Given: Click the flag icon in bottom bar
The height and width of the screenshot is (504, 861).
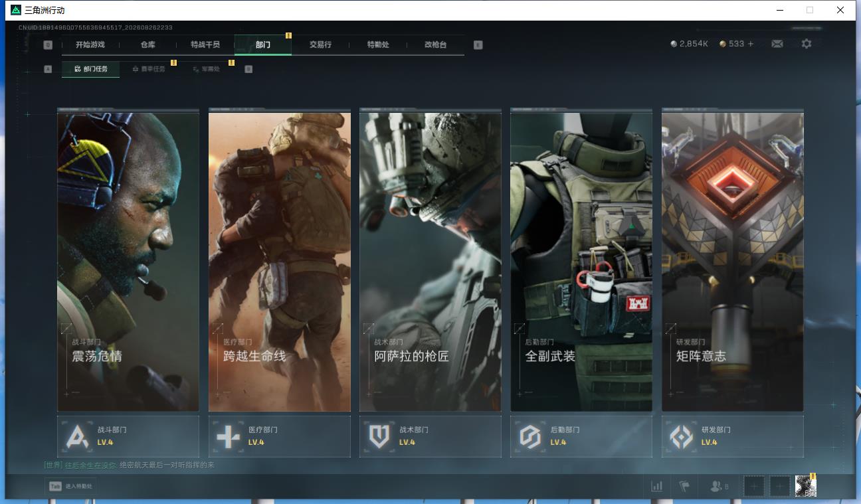Looking at the screenshot, I should tap(684, 486).
